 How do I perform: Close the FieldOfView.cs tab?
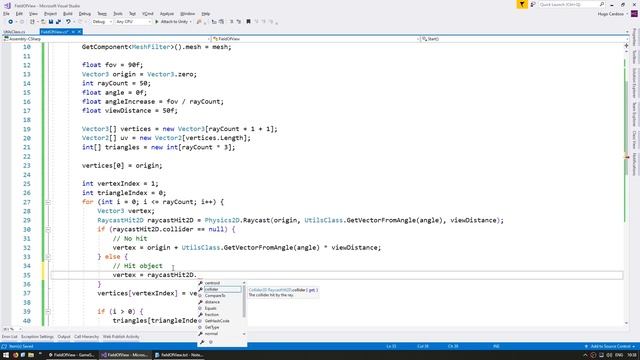coord(79,31)
